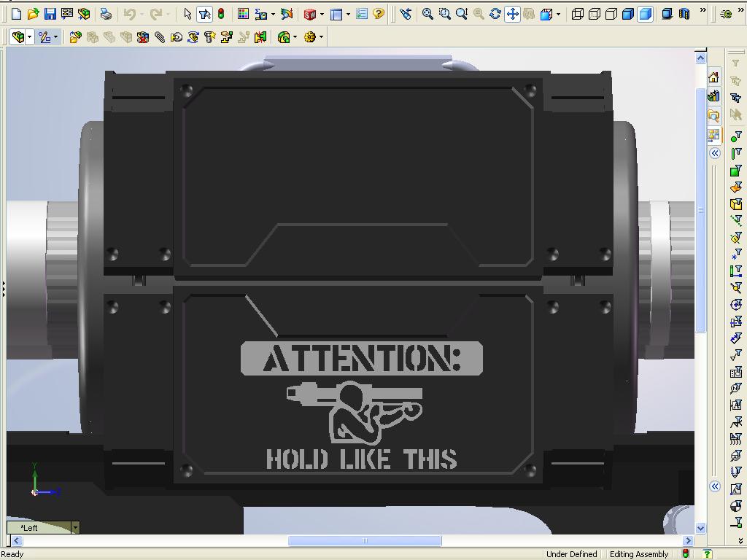Activate zoom in/out tool
Viewport: 747px width, 560px height.
point(461,14)
